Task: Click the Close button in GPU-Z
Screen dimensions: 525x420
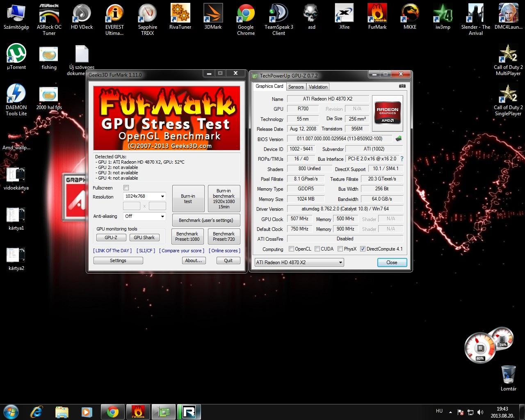Action: [x=392, y=262]
